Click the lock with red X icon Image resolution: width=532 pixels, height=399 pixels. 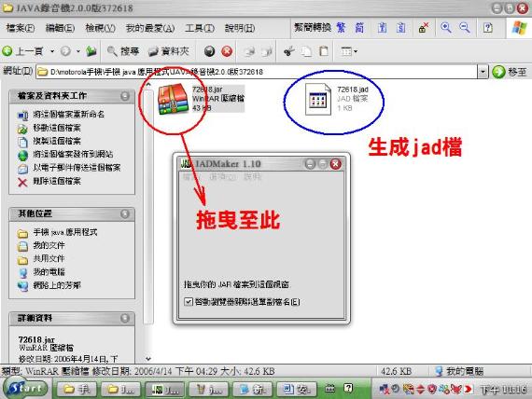pos(424,27)
